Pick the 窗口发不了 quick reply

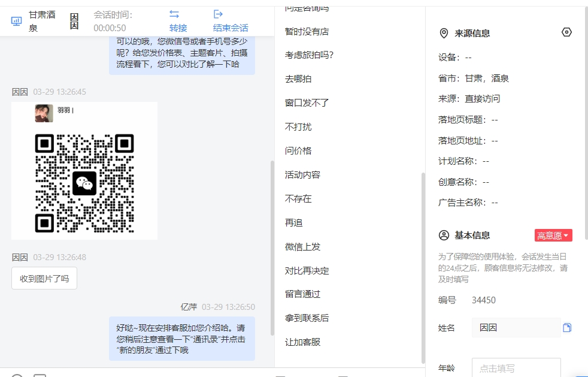[x=307, y=102]
